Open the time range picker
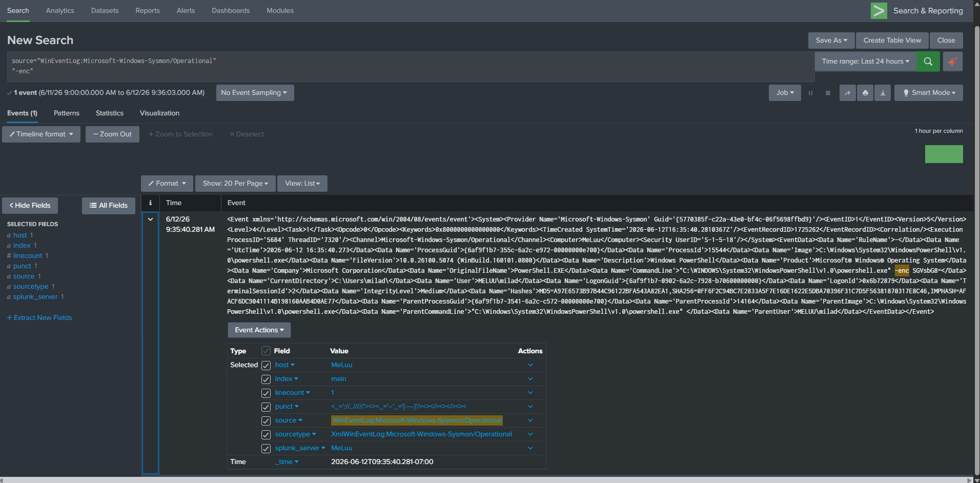This screenshot has height=483, width=980. coord(865,62)
